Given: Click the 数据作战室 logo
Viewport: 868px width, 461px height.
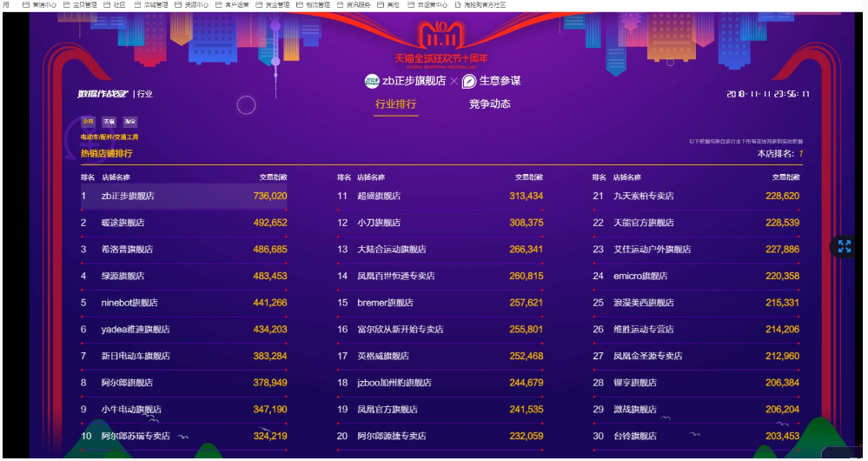Looking at the screenshot, I should coord(103,94).
